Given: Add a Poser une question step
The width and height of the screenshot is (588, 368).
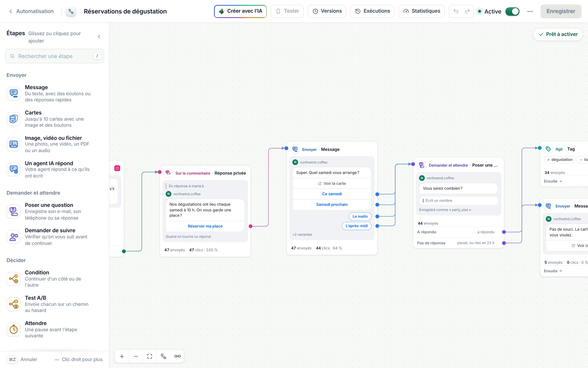Looking at the screenshot, I should coord(55,211).
